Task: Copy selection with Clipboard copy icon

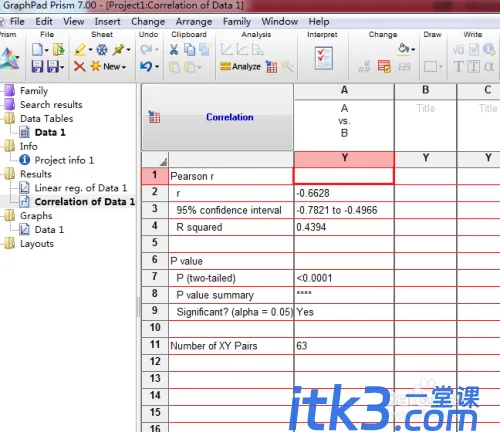Action: pos(190,50)
